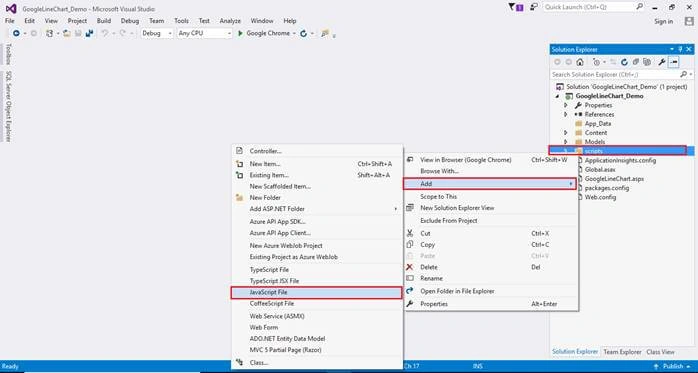Select Web.config in Solution Explorer
Screen dimensions: 698x373
point(600,197)
